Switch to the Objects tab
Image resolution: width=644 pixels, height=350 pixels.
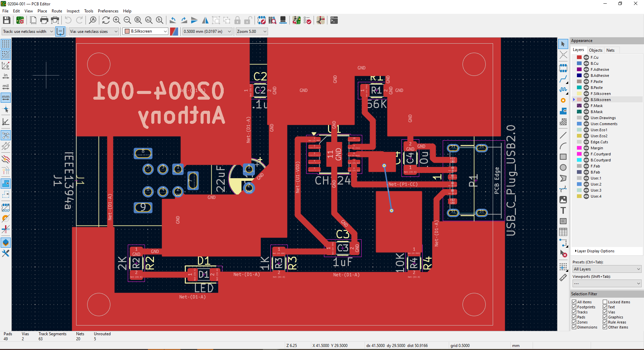pos(595,50)
